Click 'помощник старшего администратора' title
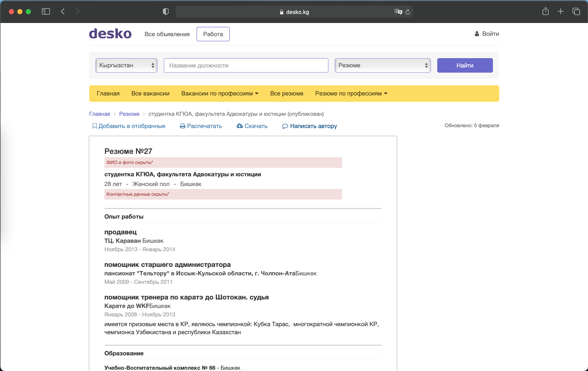The width and height of the screenshot is (588, 371). 168,264
